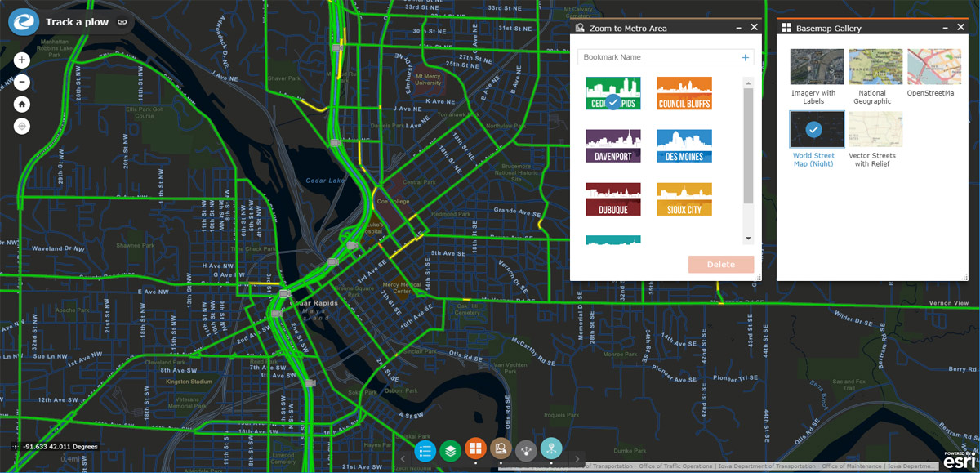Select the Cedar Rapids bookmark

point(613,93)
